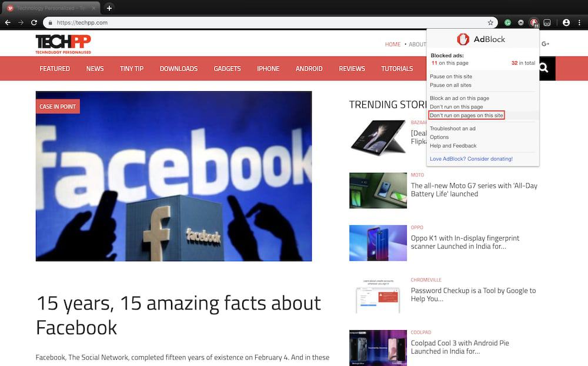Open the NEWS menu item
The width and height of the screenshot is (588, 366).
[95, 69]
